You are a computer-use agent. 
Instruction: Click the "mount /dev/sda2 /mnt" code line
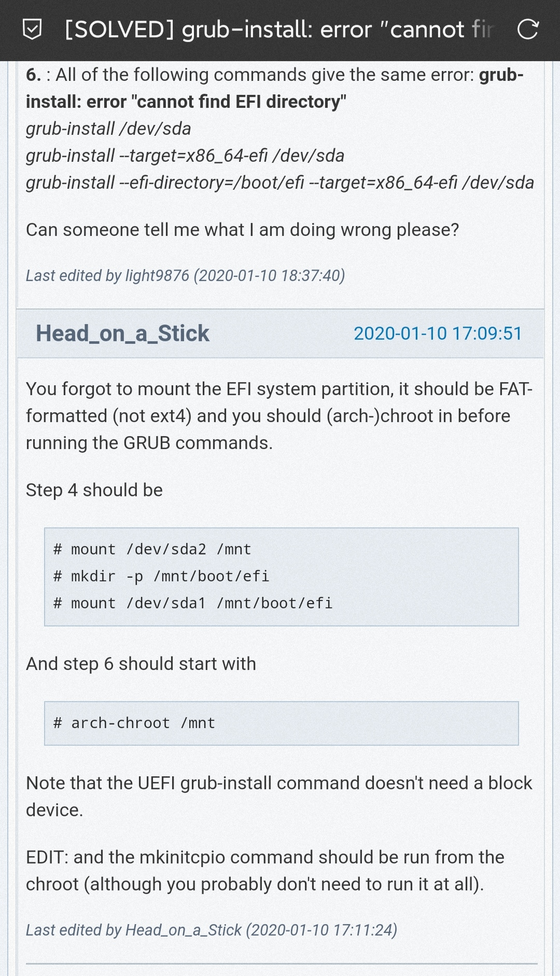152,549
